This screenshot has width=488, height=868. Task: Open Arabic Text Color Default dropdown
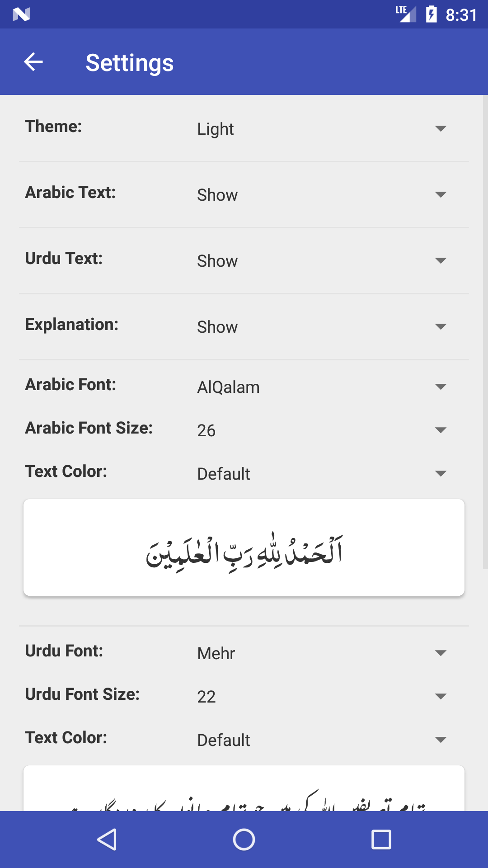pos(322,474)
